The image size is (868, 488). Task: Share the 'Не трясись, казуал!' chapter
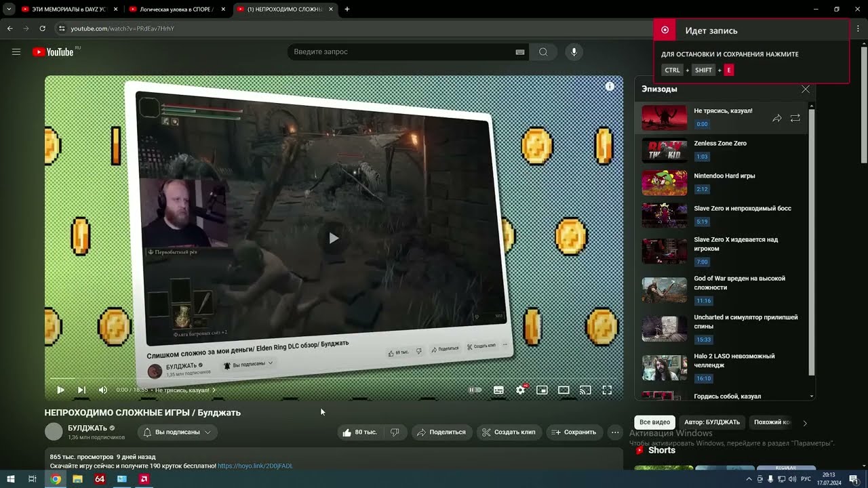pos(777,118)
